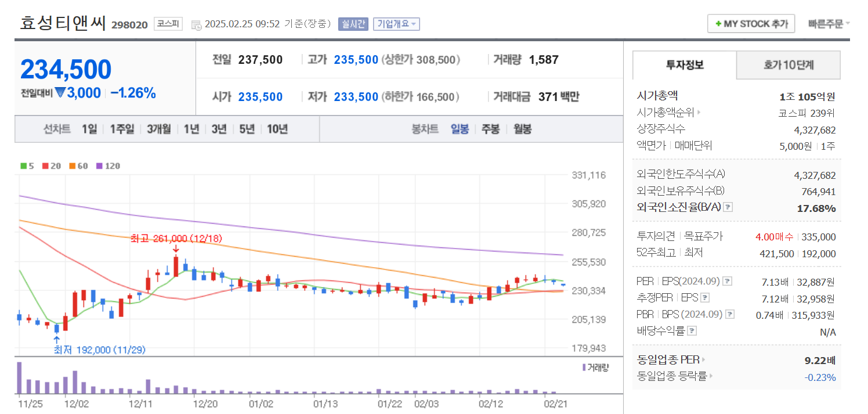Image resolution: width=868 pixels, height=414 pixels.
Task: Expand the 동일업종 PER comparison list
Action: click(703, 359)
